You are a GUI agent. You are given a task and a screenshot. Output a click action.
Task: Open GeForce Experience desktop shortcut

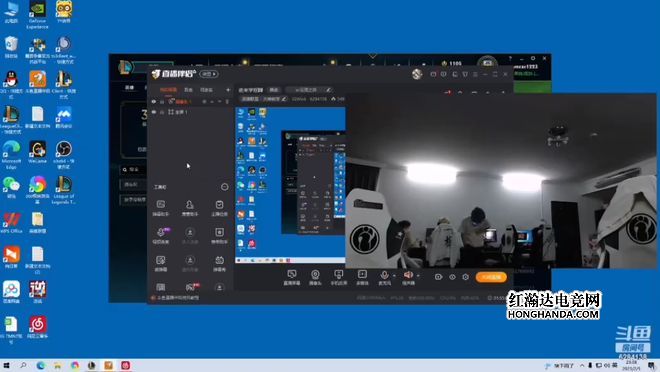coord(37,14)
